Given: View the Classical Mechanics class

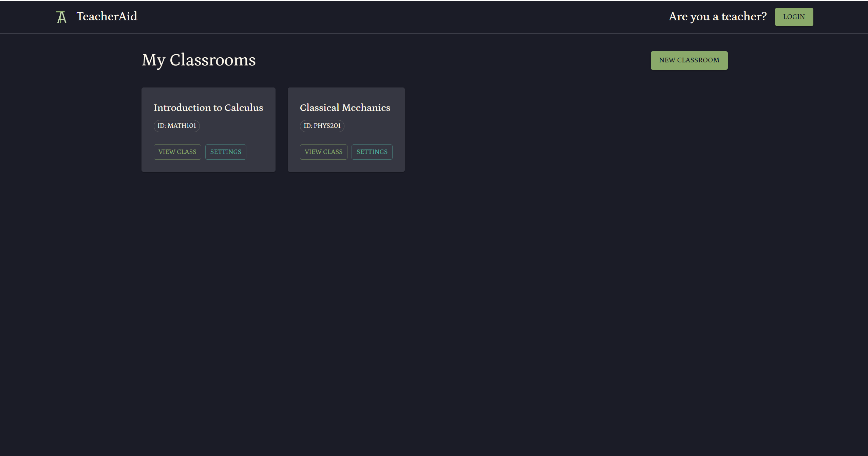Looking at the screenshot, I should pos(323,152).
